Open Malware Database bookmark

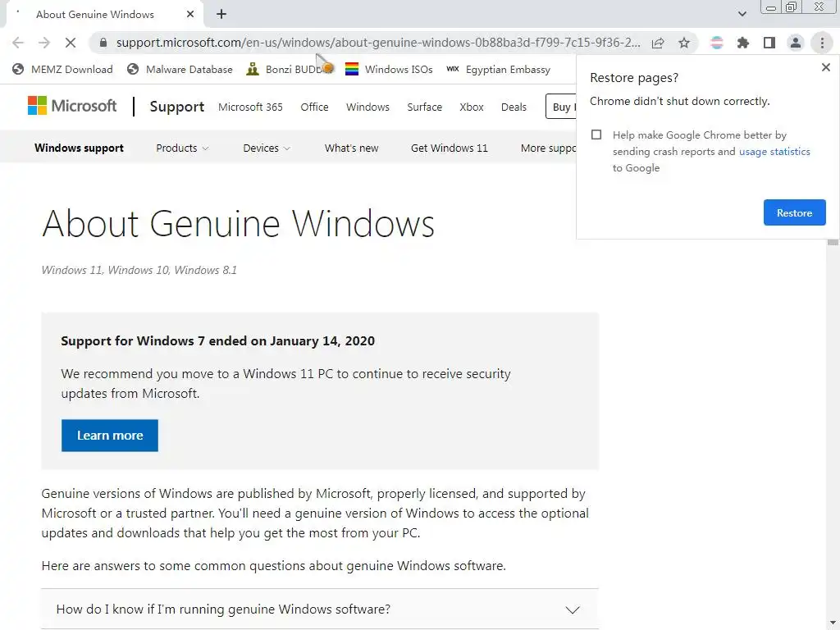pos(180,69)
